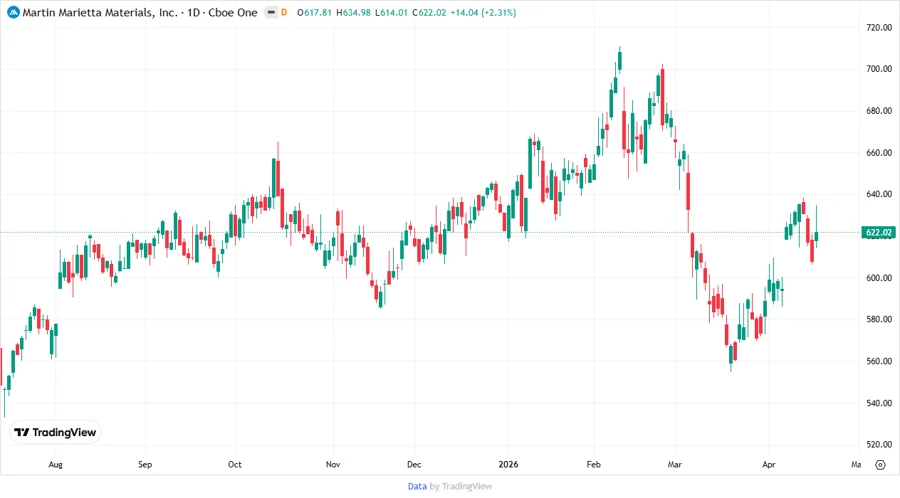Click the open value O617.81

pos(315,12)
